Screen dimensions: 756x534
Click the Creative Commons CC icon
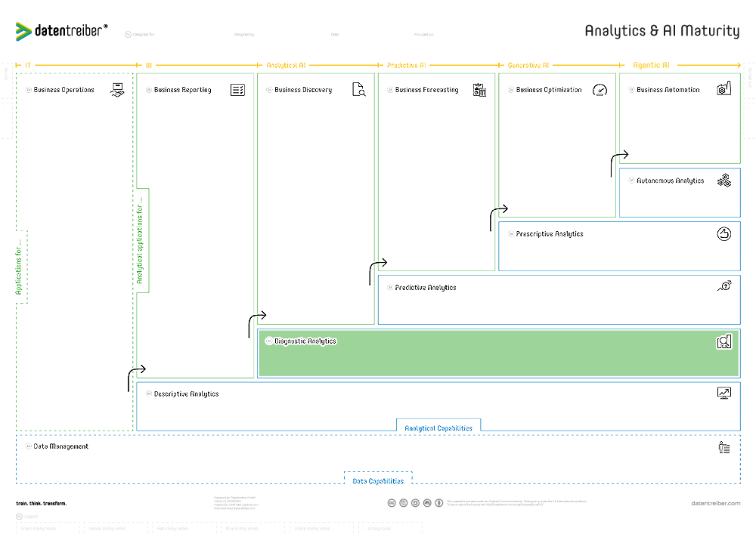(392, 503)
